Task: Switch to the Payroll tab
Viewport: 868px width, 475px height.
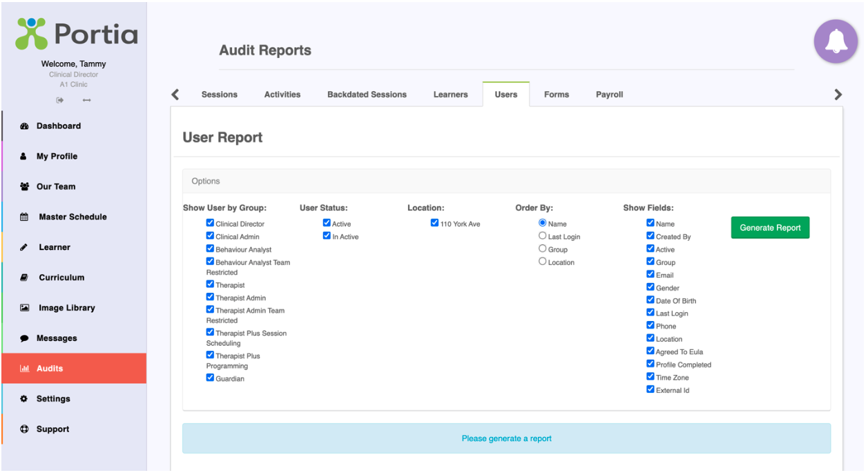Action: 610,95
